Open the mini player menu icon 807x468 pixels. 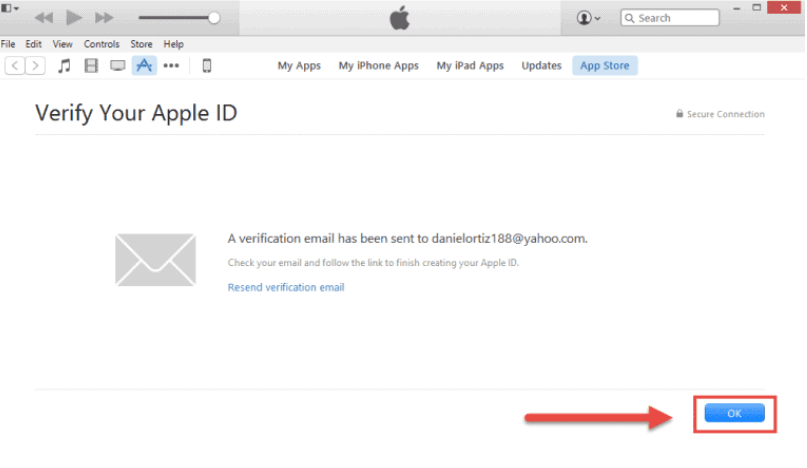pos(10,8)
